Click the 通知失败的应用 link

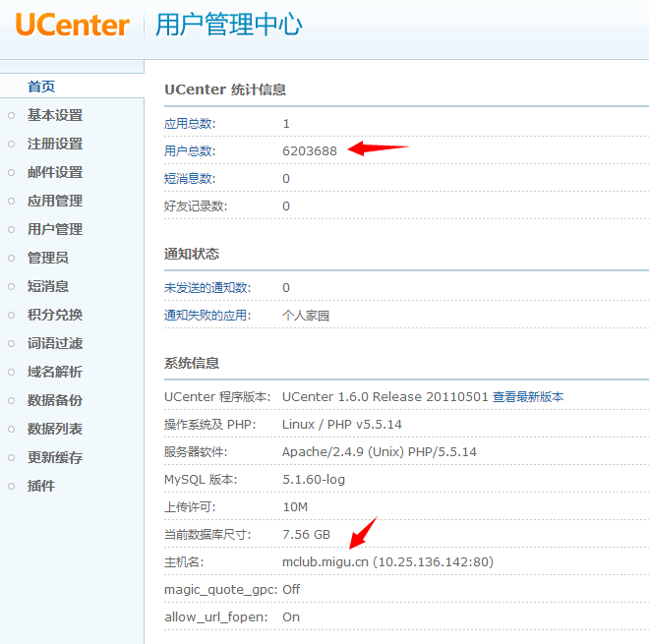pos(207,316)
